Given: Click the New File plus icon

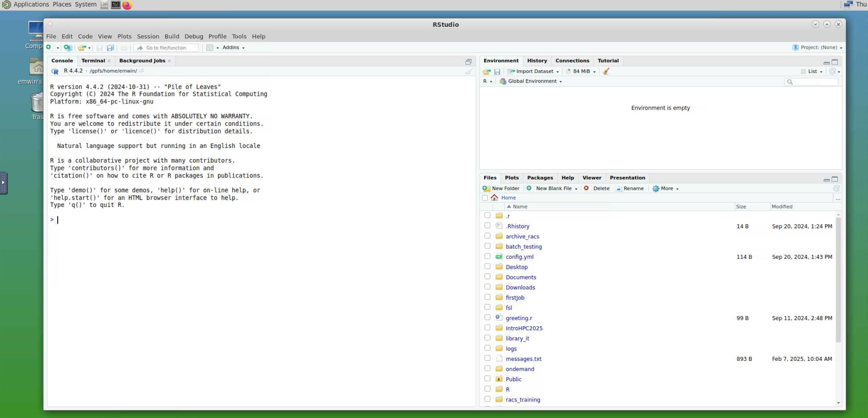Looking at the screenshot, I should (49, 47).
